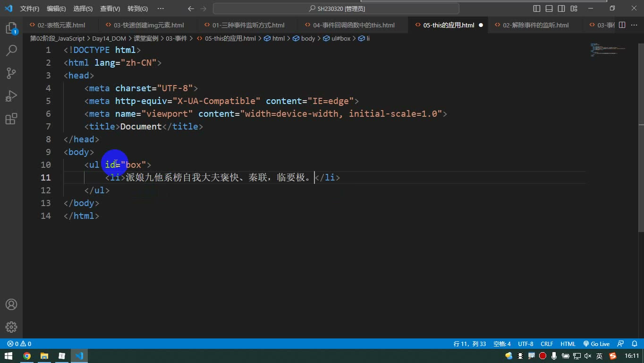This screenshot has height=363, width=644.
Task: Open Source Control view in activity bar
Action: pos(11,73)
